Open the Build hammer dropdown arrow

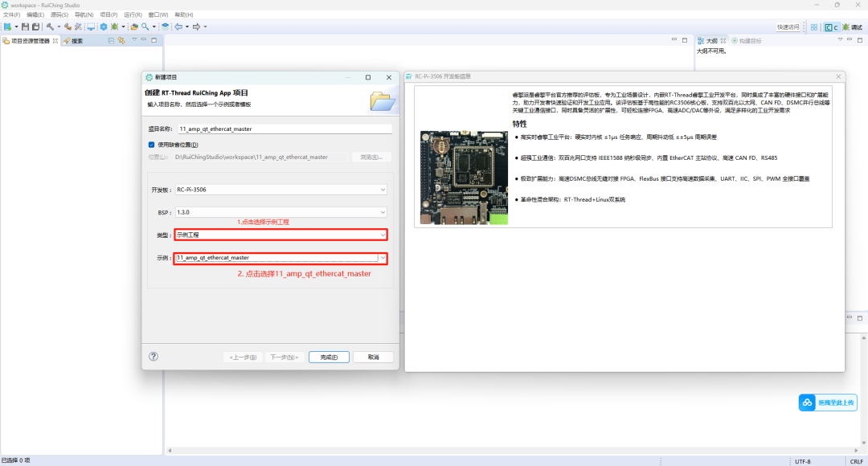[59, 27]
